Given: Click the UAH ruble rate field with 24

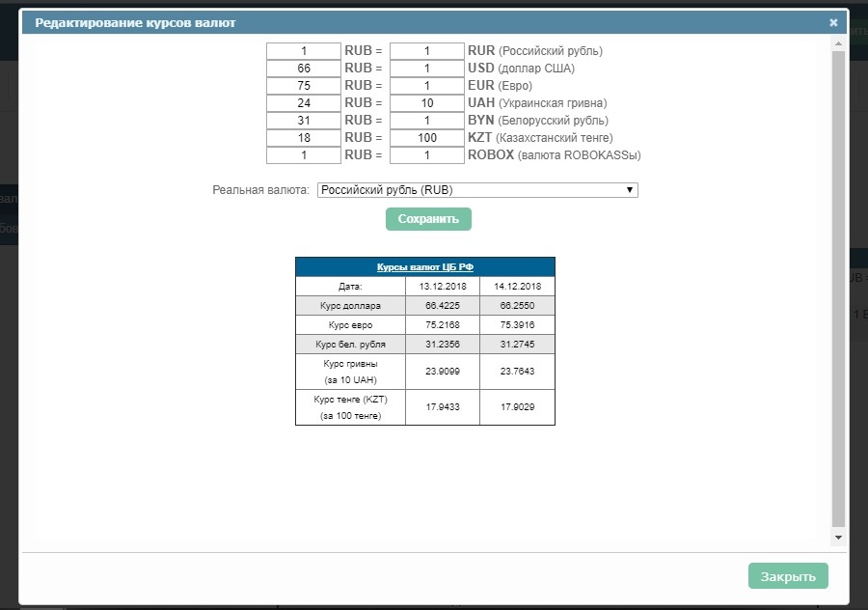Looking at the screenshot, I should coord(304,103).
